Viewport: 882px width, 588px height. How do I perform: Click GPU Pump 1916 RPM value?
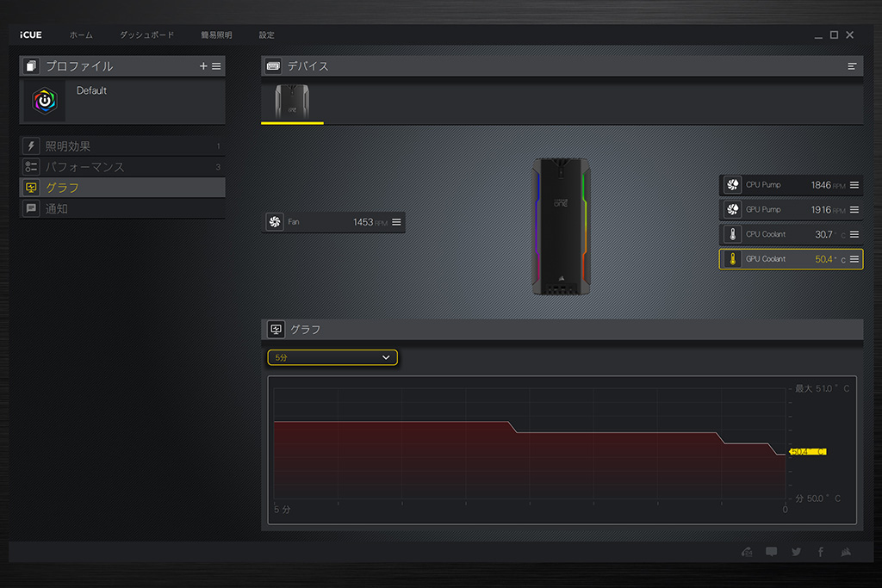[828, 210]
